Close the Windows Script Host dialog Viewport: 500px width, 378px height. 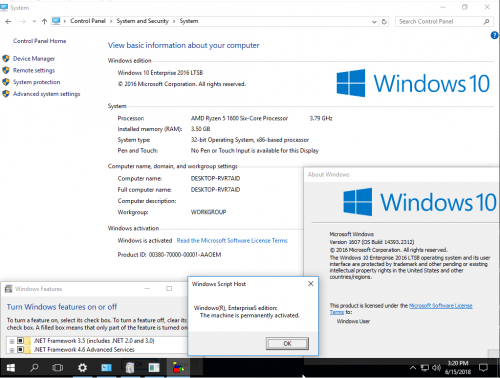pyautogui.click(x=311, y=284)
